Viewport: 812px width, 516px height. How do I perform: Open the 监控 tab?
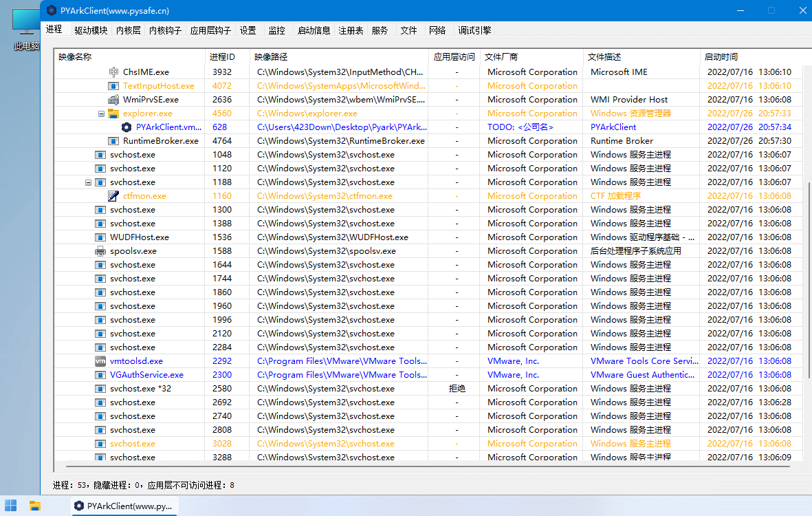(x=277, y=30)
